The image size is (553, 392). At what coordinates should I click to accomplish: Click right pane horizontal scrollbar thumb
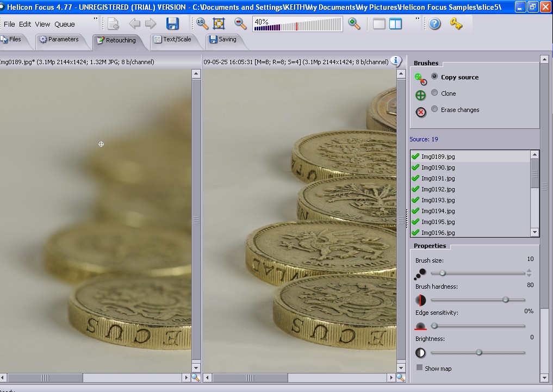coord(250,378)
